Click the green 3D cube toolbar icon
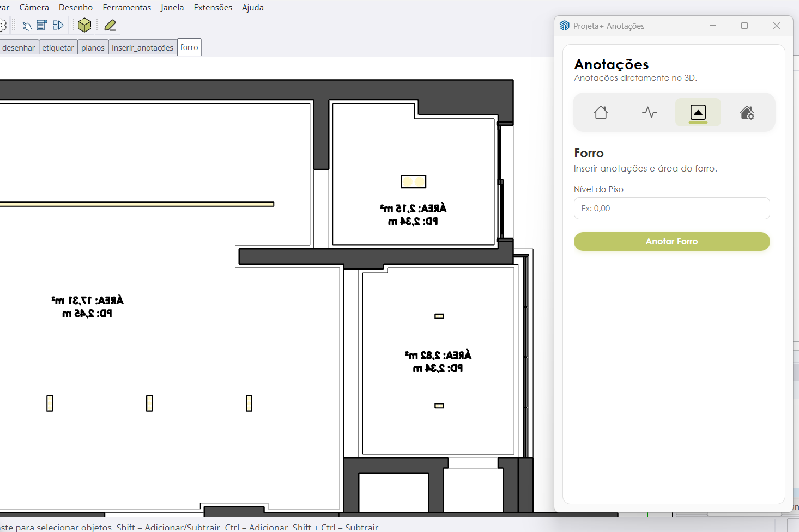 84,25
